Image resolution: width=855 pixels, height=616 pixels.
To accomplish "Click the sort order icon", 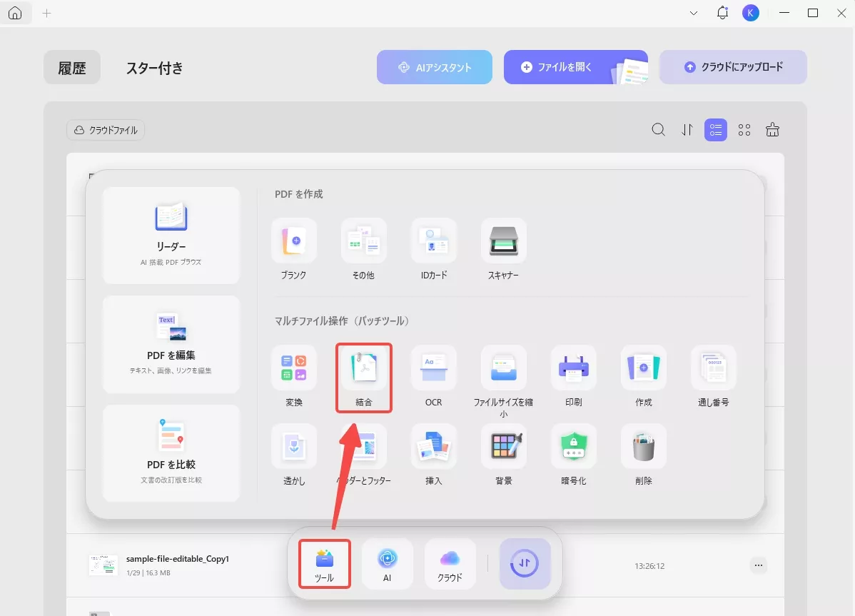I will point(687,130).
